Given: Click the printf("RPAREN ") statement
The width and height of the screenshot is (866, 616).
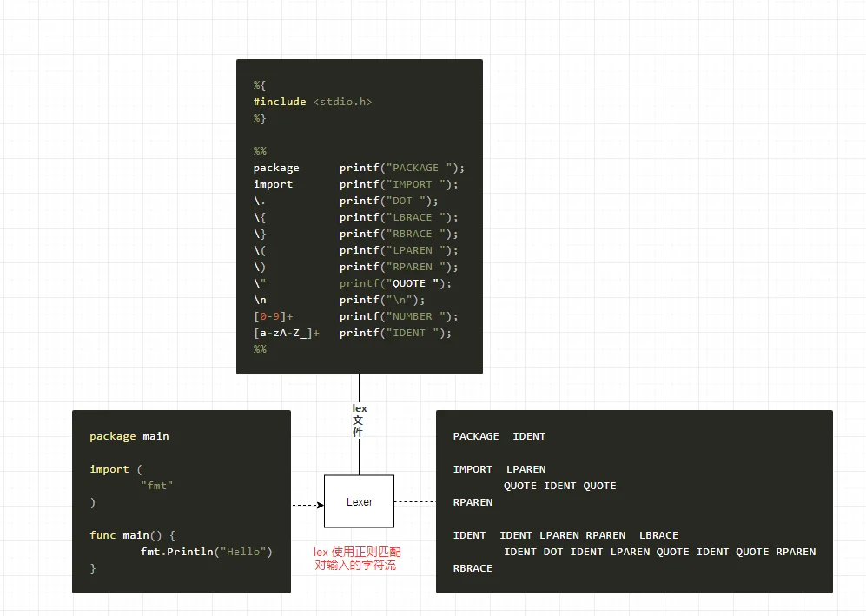Looking at the screenshot, I should 399,267.
